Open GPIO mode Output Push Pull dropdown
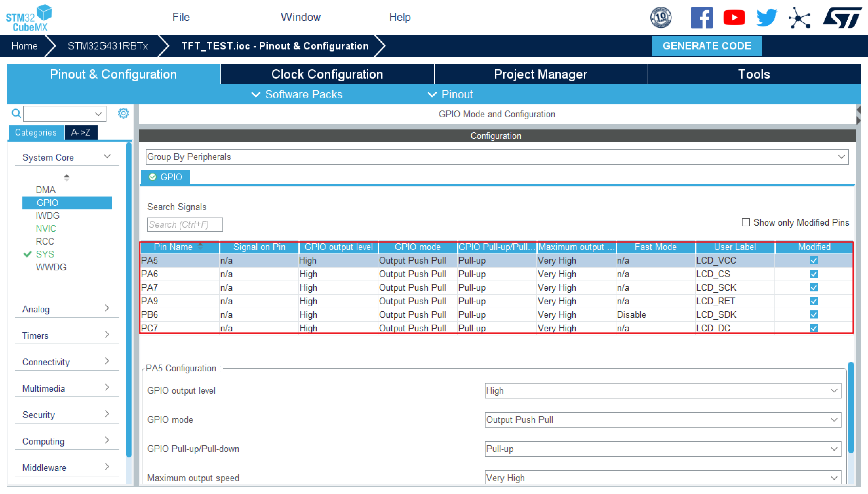Viewport: 868px width, 494px height. tap(663, 420)
